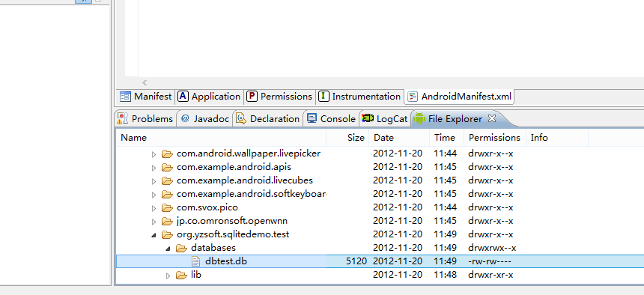
Task: Switch to the Application tab
Action: 209,97
